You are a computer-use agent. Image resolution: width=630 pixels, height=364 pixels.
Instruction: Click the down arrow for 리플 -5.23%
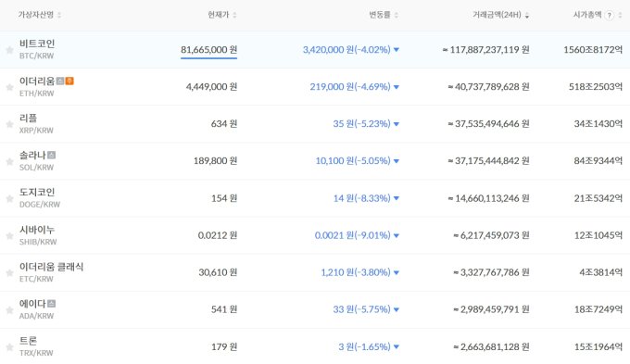[397, 124]
